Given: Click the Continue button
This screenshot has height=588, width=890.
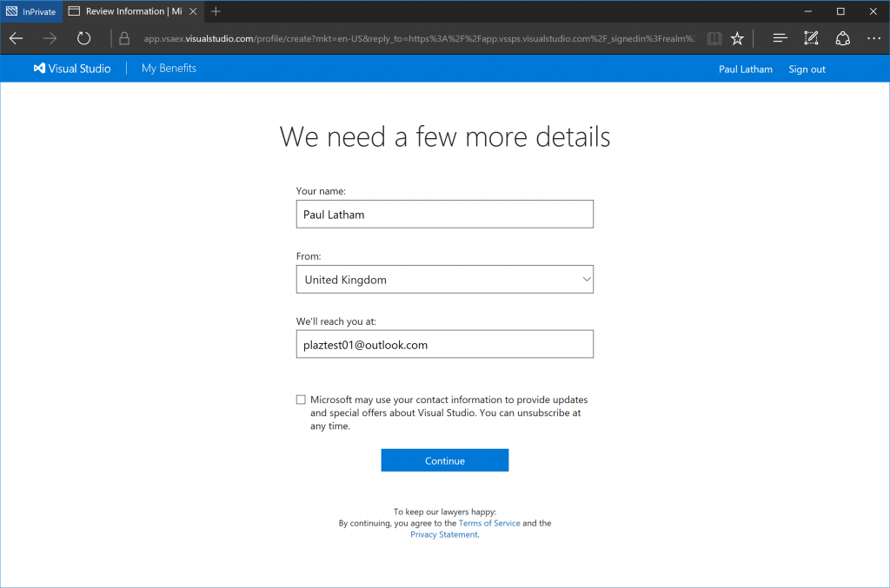Looking at the screenshot, I should point(444,460).
